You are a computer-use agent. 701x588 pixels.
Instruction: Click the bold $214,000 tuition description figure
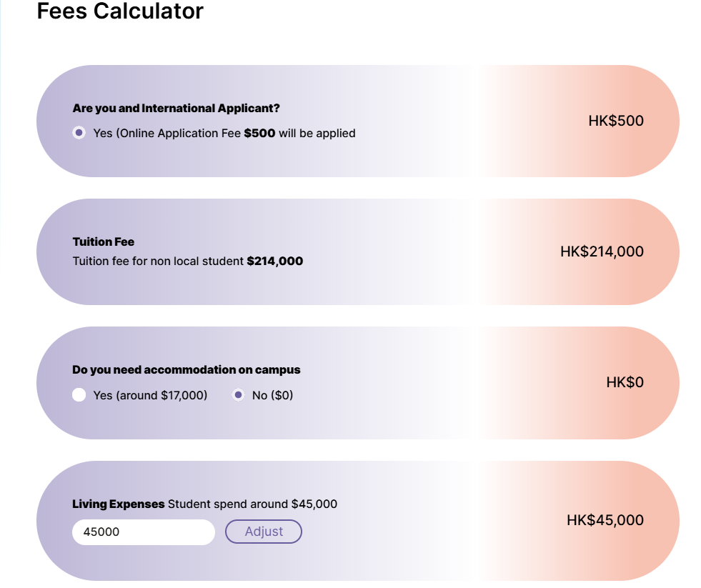point(275,261)
